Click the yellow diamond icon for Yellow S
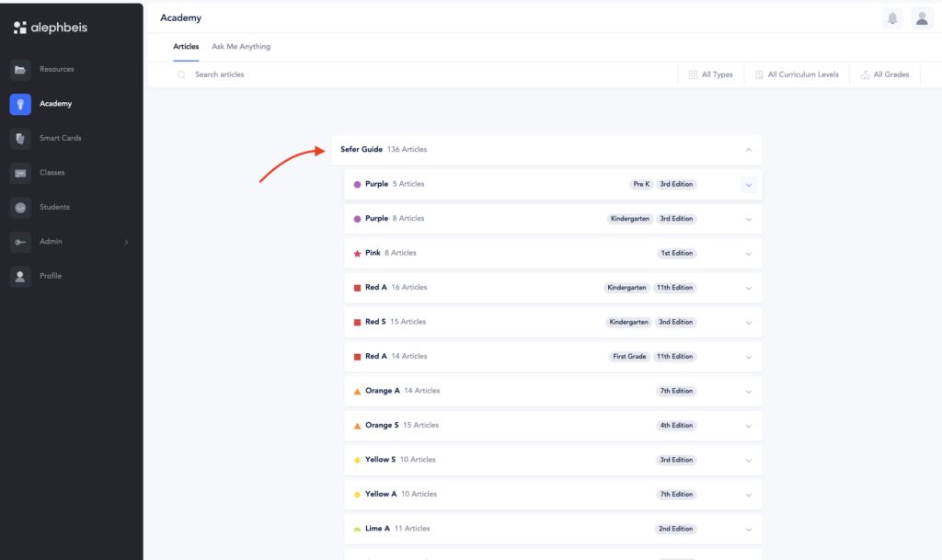This screenshot has width=942, height=560. (357, 461)
